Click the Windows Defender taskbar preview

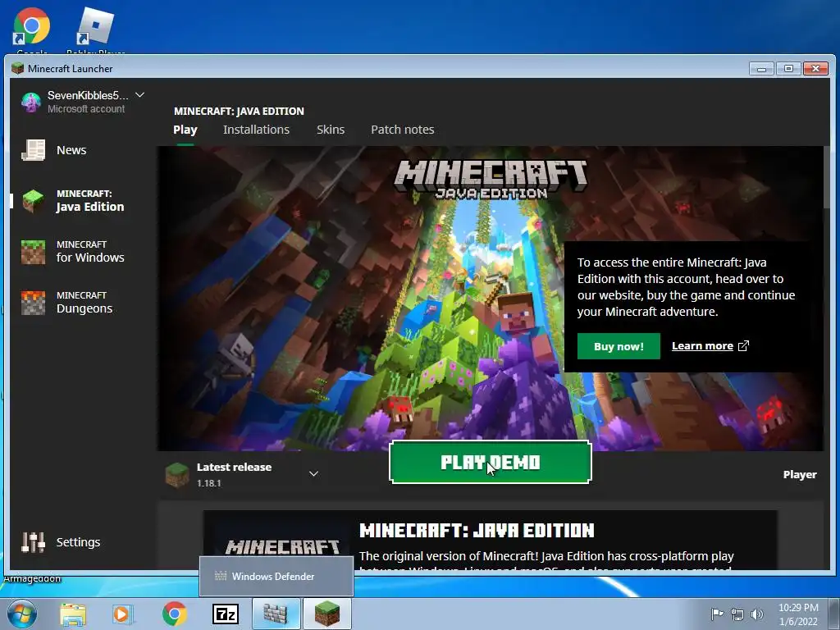[276, 577]
